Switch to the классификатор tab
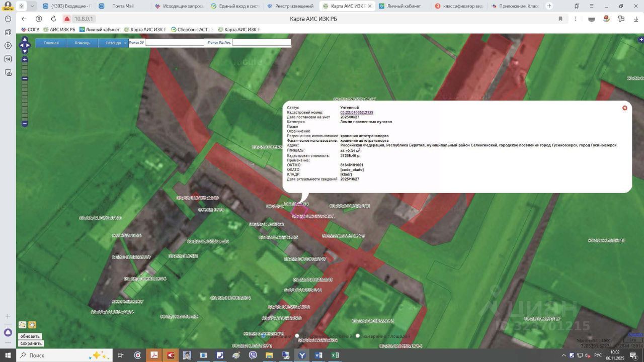 click(x=458, y=6)
